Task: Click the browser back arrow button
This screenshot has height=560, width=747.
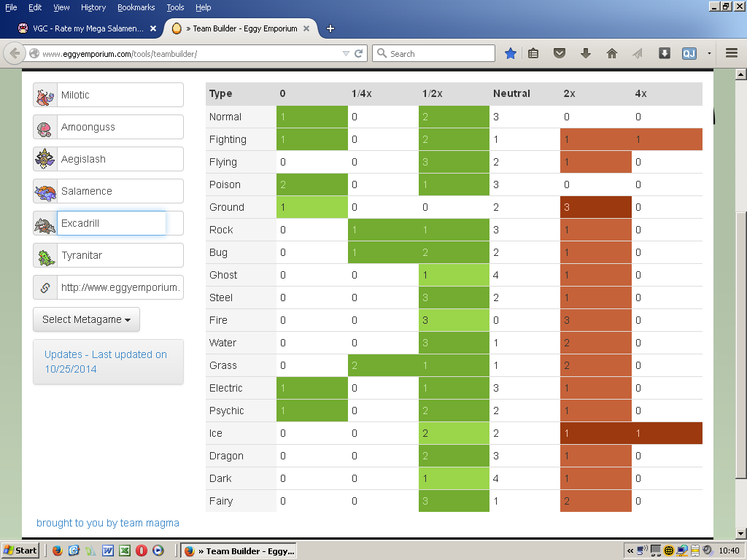Action: 15,53
